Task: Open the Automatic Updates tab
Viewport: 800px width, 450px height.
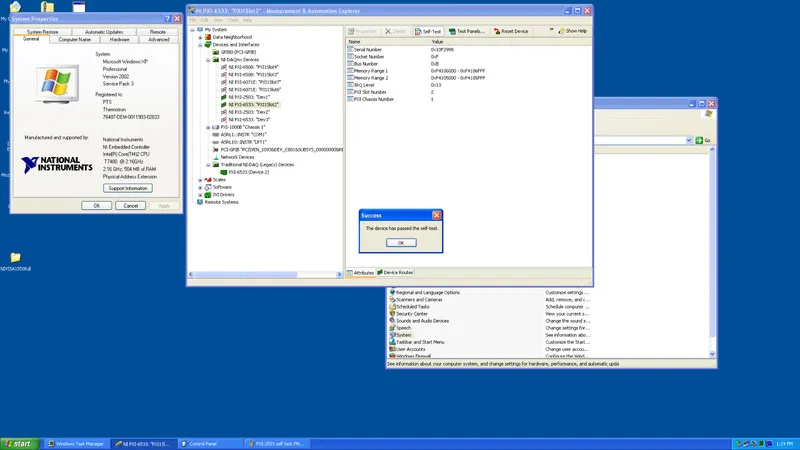Action: (x=104, y=32)
